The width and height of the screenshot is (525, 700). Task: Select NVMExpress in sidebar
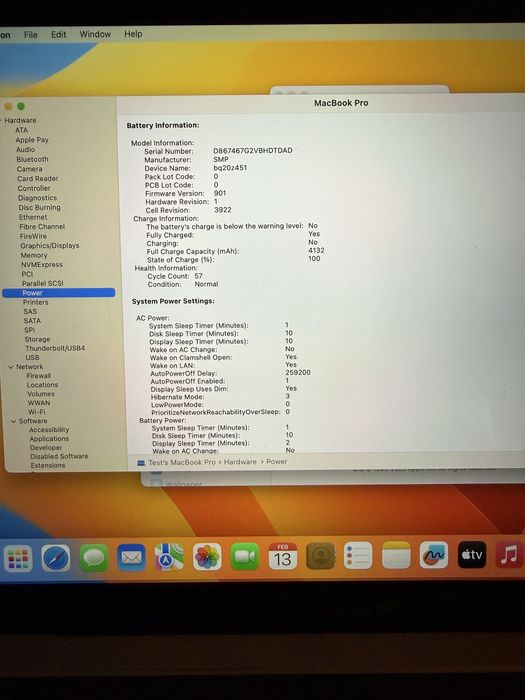(x=42, y=265)
